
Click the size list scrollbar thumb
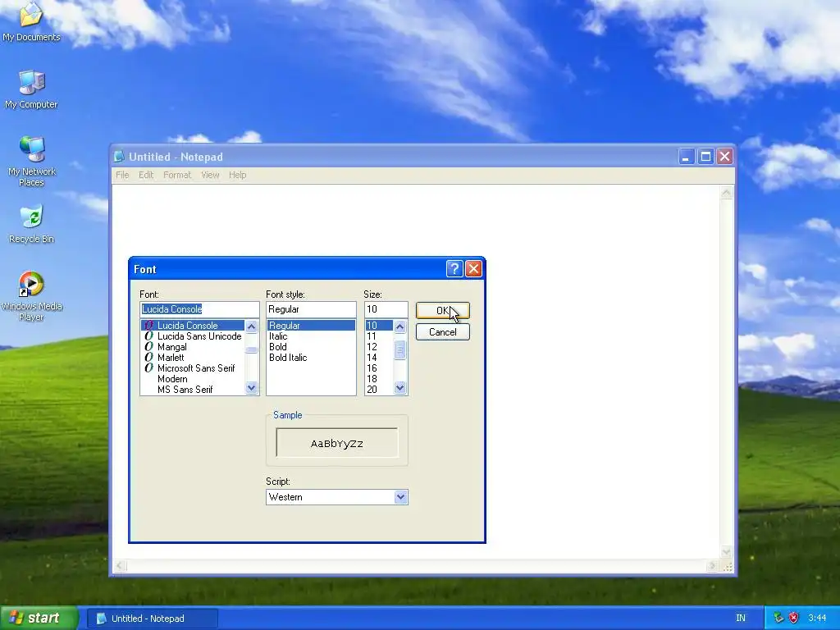399,350
